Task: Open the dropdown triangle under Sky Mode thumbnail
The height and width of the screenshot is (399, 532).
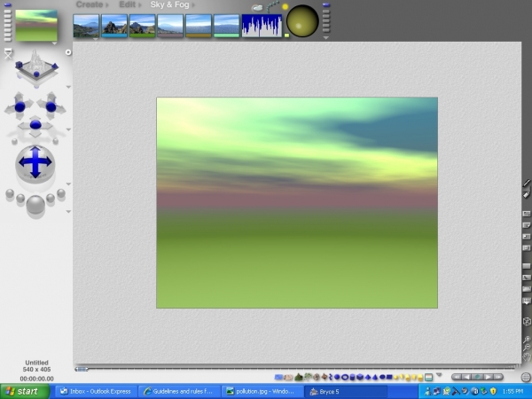Action: pyautogui.click(x=96, y=39)
